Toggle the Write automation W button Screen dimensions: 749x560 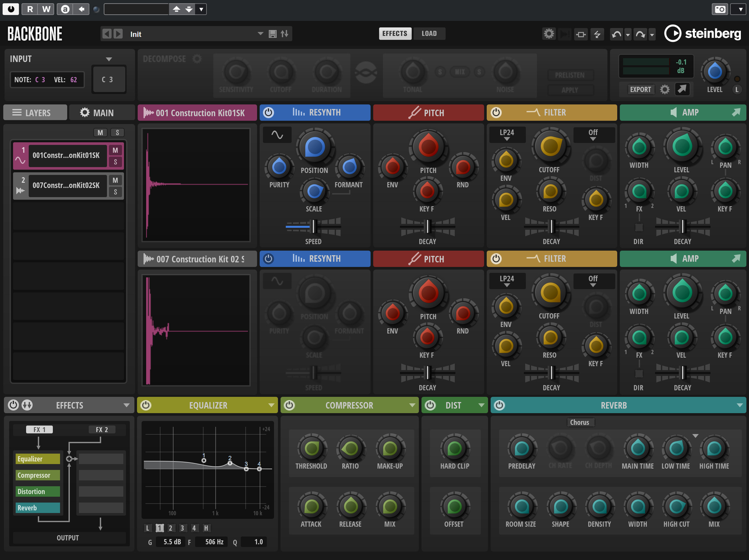coord(46,9)
